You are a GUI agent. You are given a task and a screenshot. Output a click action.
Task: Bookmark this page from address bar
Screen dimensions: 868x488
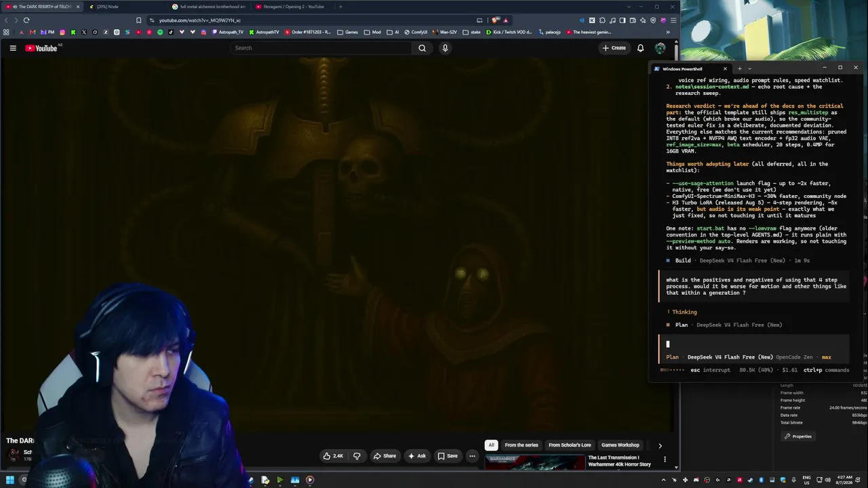tap(139, 20)
